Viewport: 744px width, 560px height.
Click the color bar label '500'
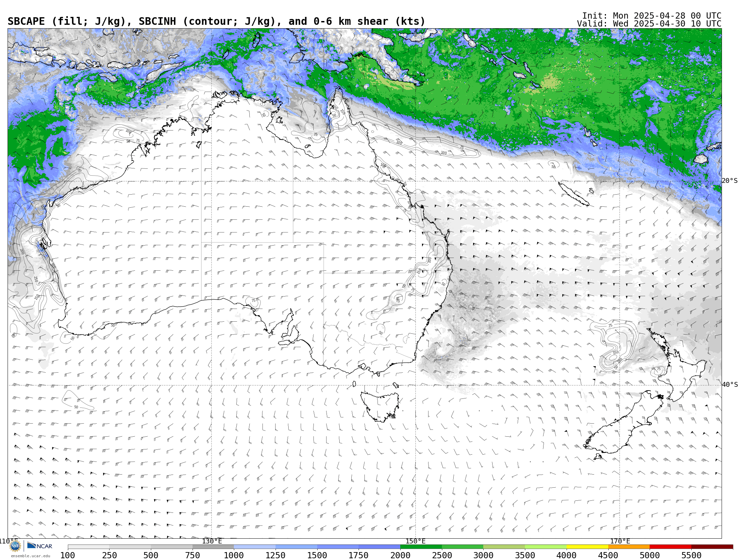pos(151,556)
